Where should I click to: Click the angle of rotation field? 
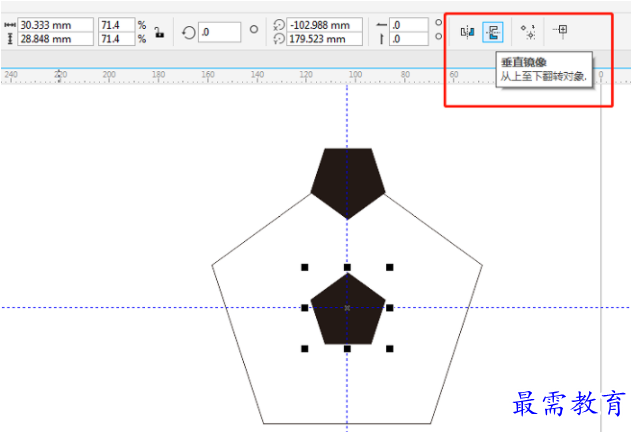[220, 32]
